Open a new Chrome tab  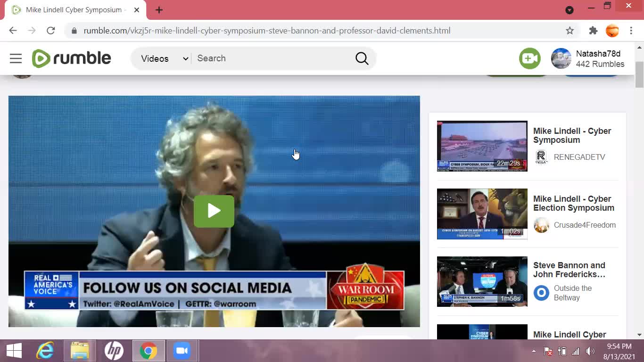159,10
